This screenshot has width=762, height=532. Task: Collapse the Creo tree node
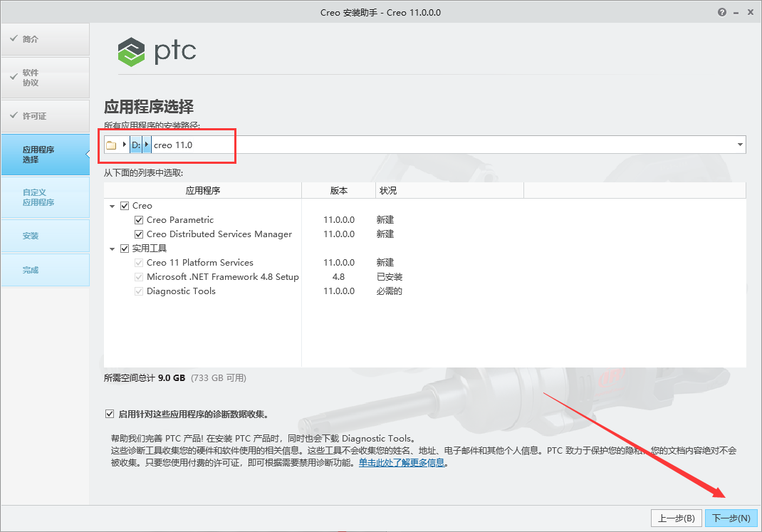[x=112, y=205]
